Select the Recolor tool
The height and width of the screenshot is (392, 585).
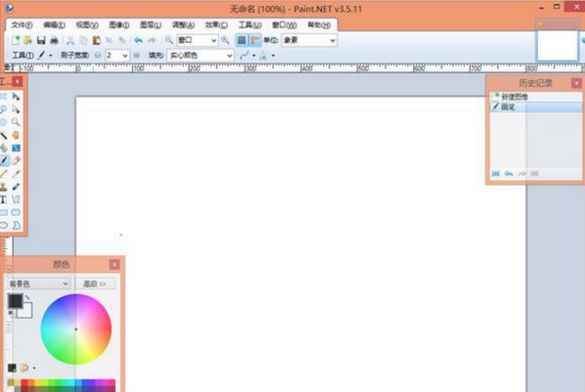tap(16, 187)
